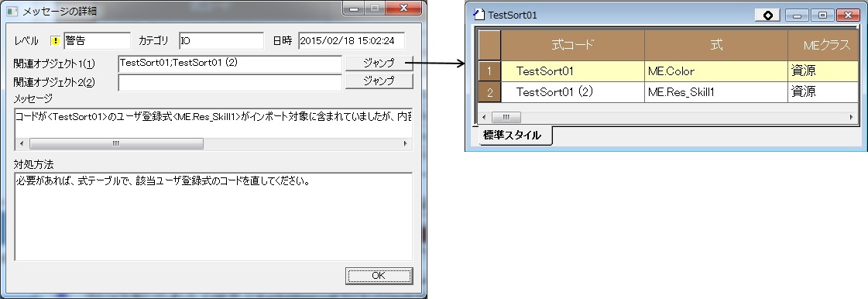The height and width of the screenshot is (299, 868).
Task: Click the yellow warning level icon
Action: click(x=55, y=41)
